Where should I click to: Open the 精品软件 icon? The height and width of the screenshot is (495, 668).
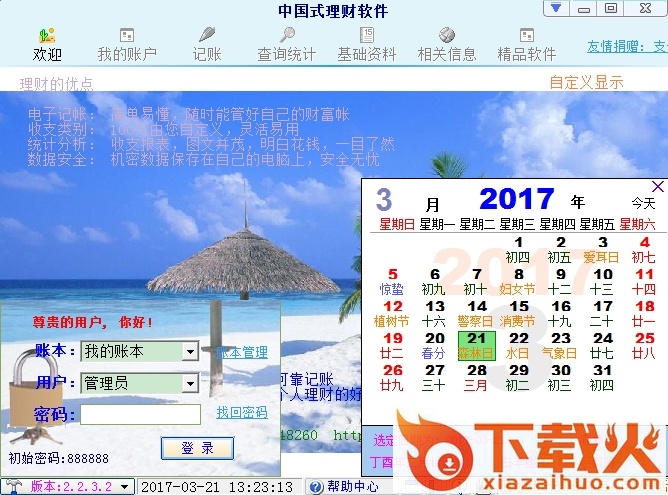(527, 35)
